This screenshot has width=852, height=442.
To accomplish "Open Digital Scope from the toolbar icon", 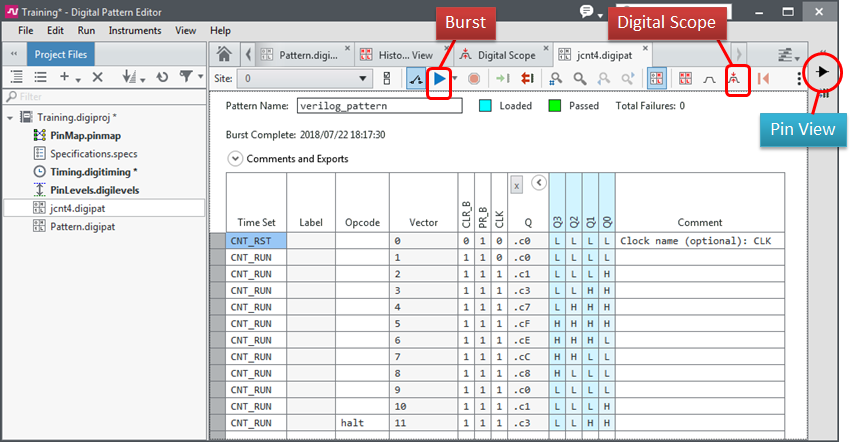I will pyautogui.click(x=734, y=79).
